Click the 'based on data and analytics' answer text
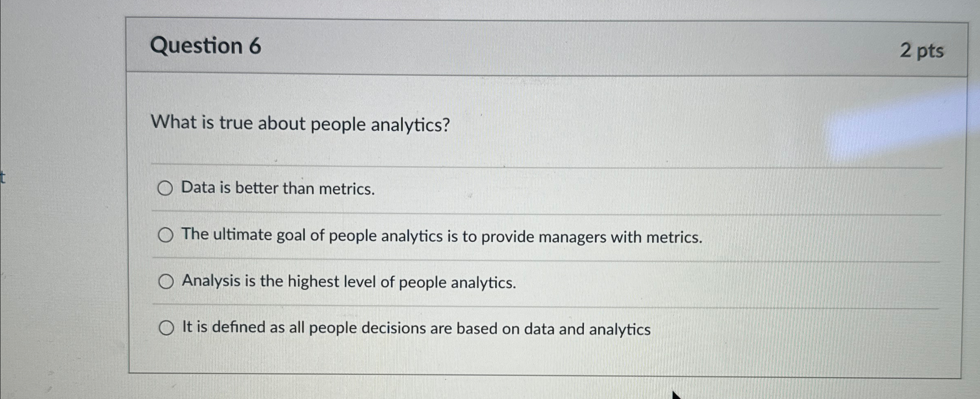Viewport: 980px width, 399px height. 553,329
